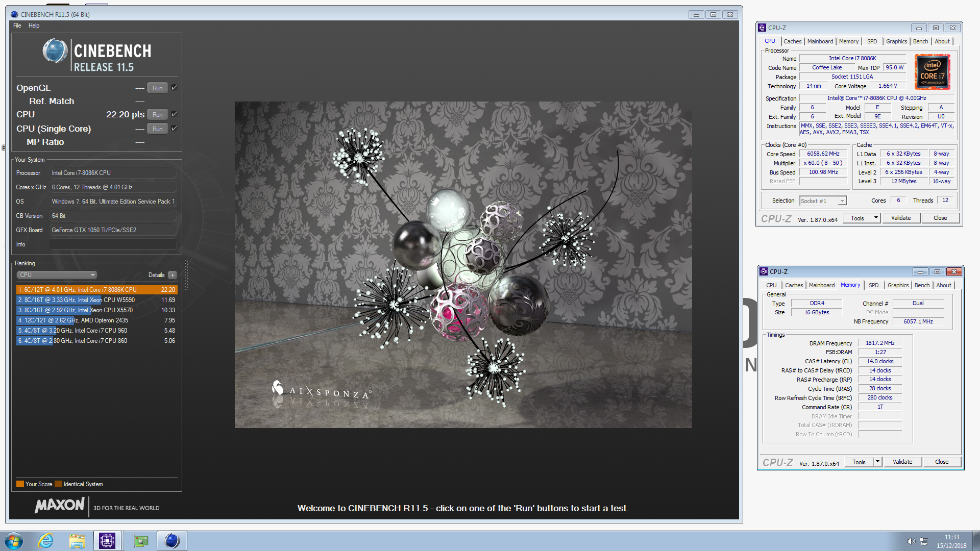Click lower CPU-Z window title icon
The height and width of the screenshot is (551, 980).
[x=764, y=271]
